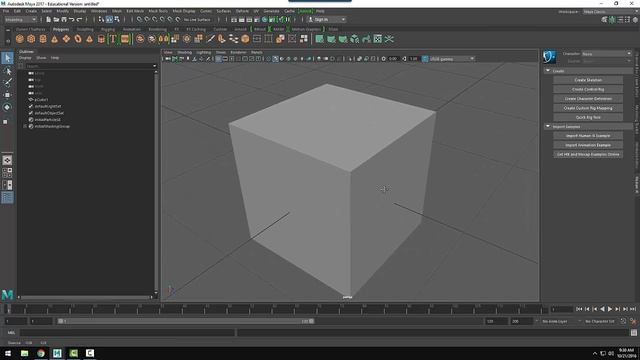Expand the initialShadingGroup node in Outliner

[25, 127]
